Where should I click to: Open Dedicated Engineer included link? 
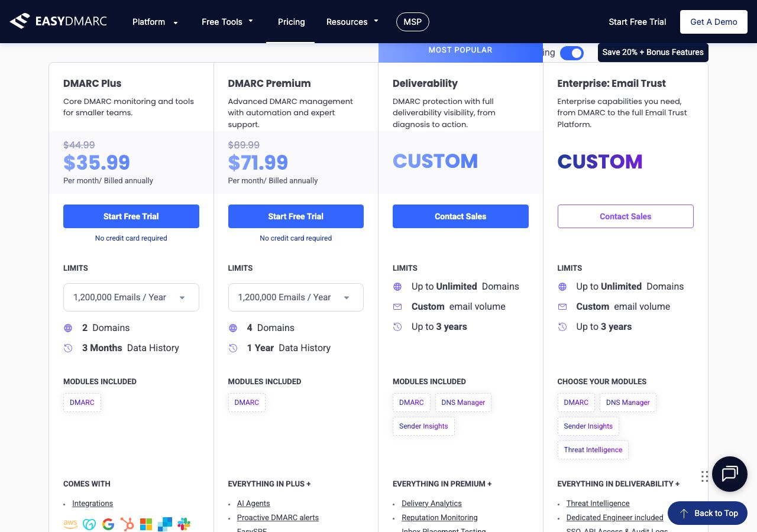(615, 518)
